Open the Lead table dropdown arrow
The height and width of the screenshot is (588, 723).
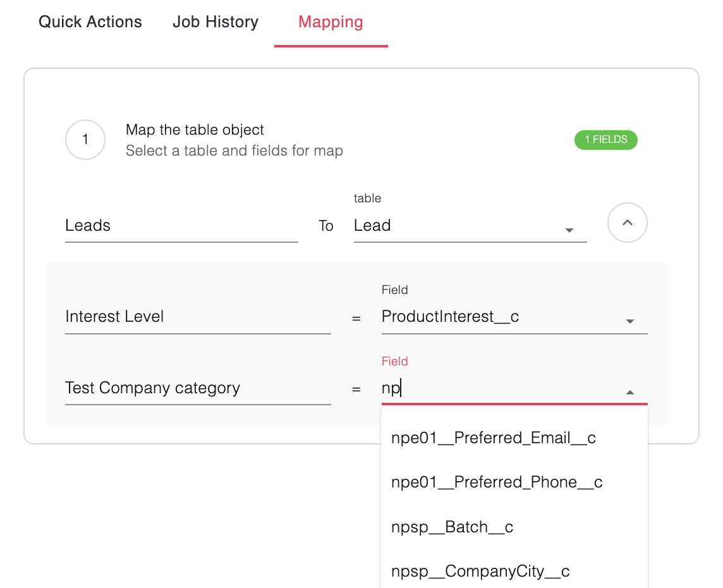(x=569, y=230)
